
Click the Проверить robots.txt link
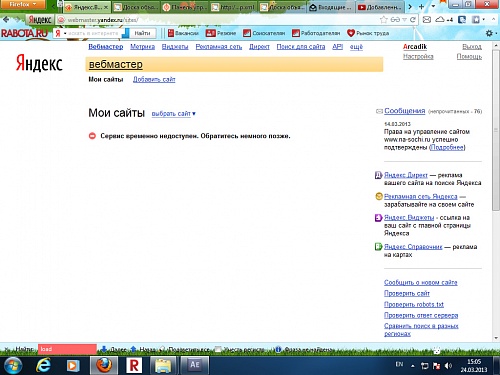(414, 304)
